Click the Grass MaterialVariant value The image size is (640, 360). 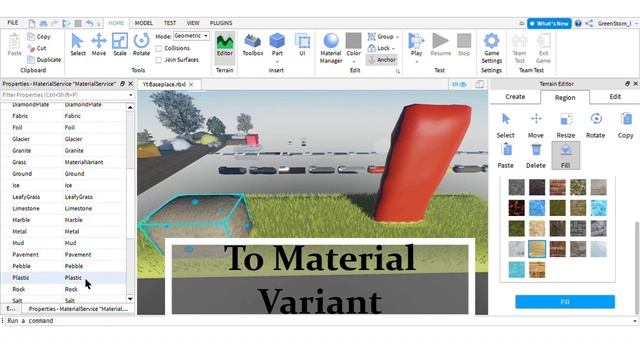pos(84,162)
